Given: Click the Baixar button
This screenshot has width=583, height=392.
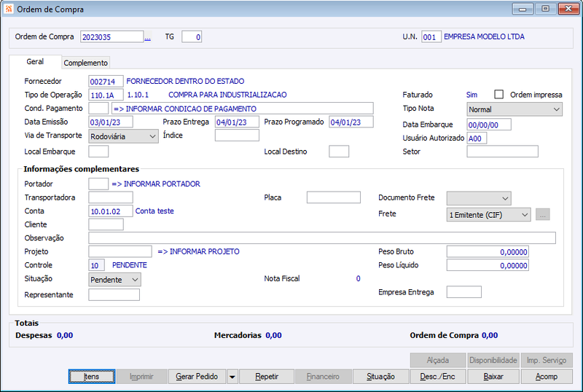Looking at the screenshot, I should pos(493,377).
